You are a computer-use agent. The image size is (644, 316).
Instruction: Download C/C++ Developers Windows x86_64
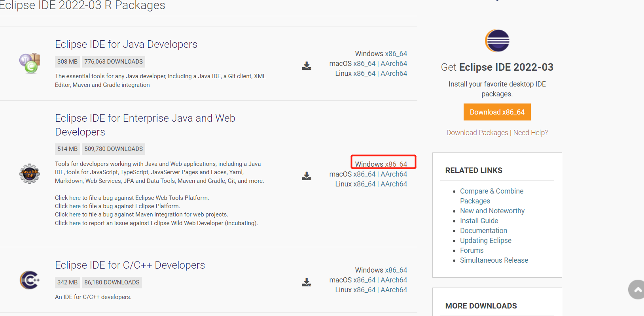pos(396,270)
